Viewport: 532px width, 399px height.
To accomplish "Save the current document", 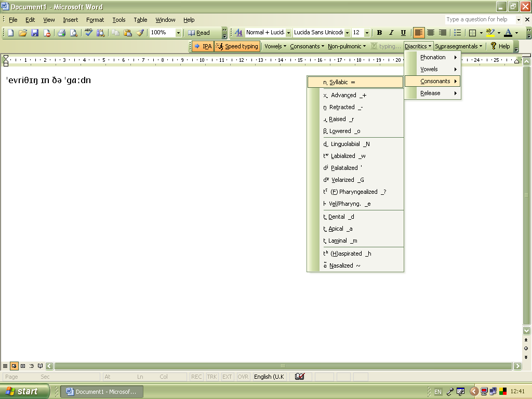I will click(x=35, y=32).
